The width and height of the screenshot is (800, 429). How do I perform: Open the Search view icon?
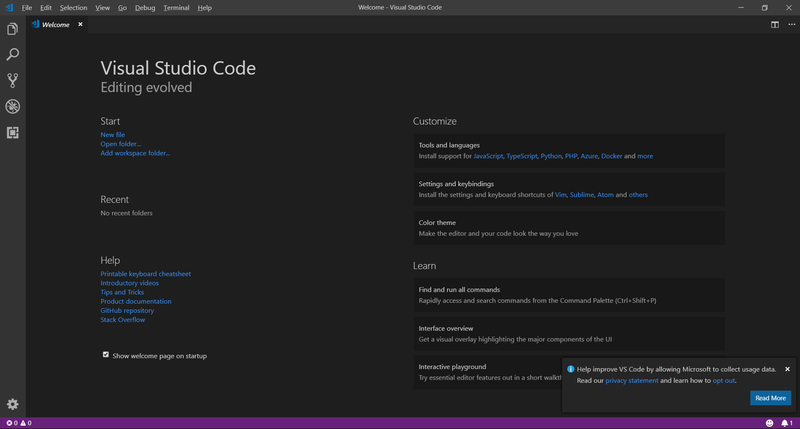13,55
